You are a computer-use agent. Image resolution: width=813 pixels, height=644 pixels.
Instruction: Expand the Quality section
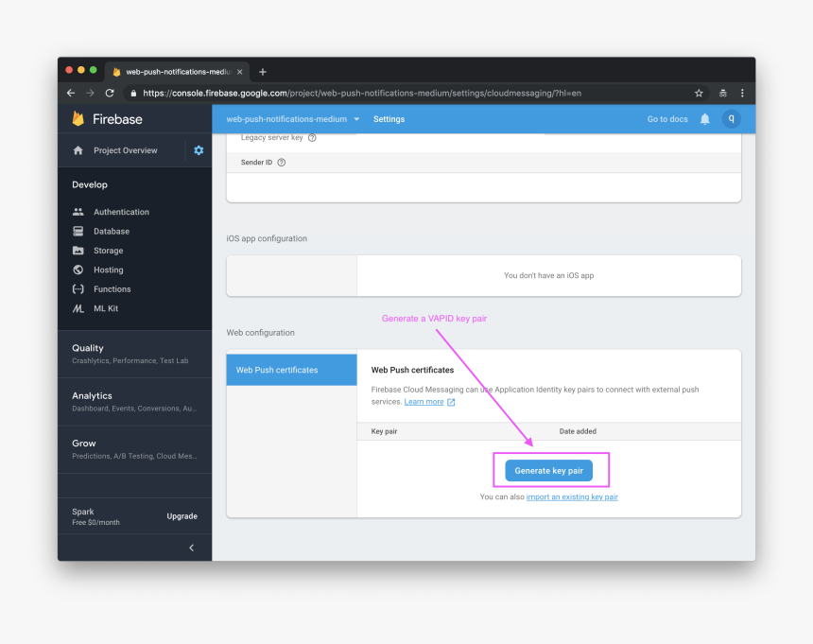(x=135, y=354)
